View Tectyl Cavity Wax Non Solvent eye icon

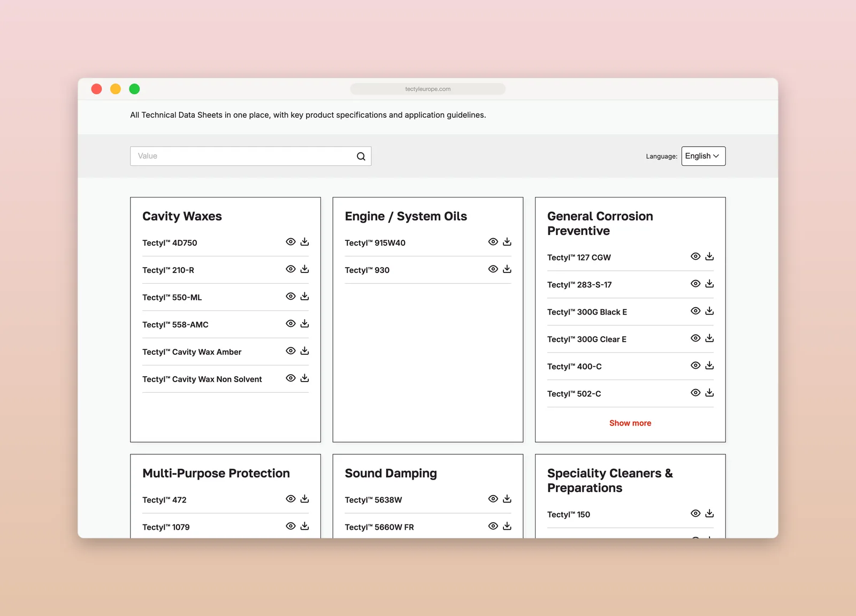(x=291, y=378)
